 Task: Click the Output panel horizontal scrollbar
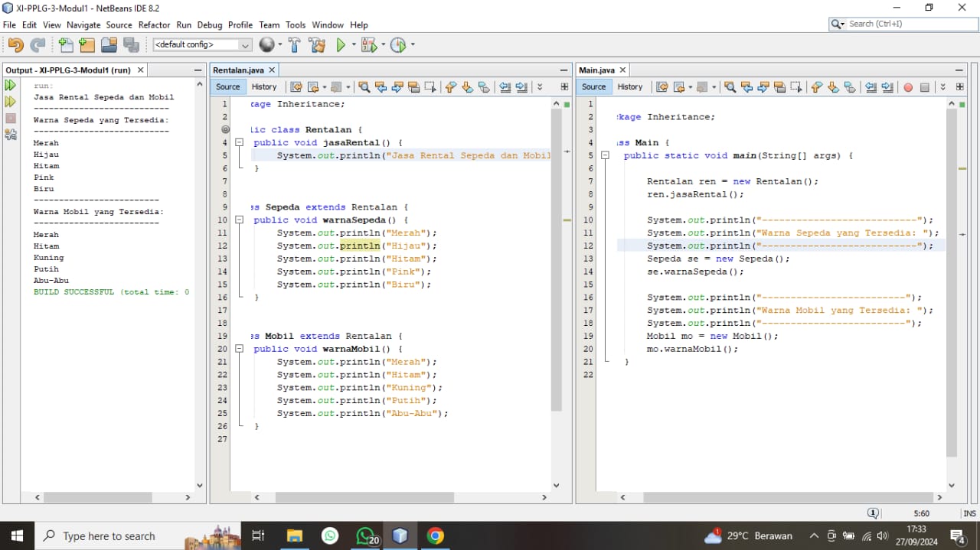[97, 497]
